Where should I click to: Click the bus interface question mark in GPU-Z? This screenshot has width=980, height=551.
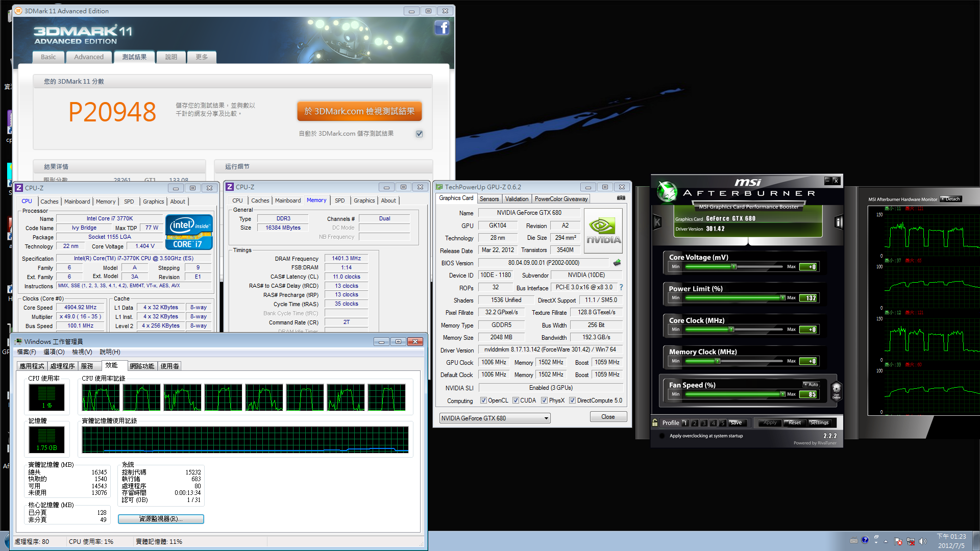[621, 288]
